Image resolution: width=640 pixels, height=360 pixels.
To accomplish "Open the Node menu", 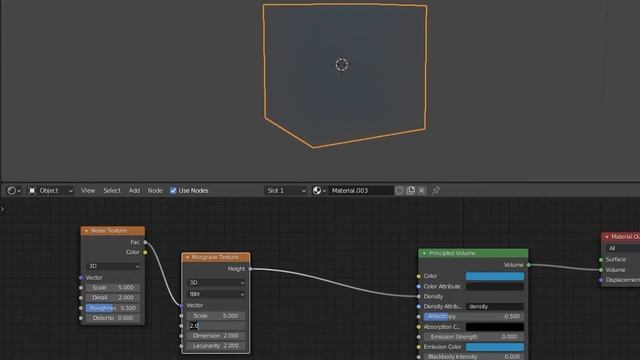I will point(155,191).
